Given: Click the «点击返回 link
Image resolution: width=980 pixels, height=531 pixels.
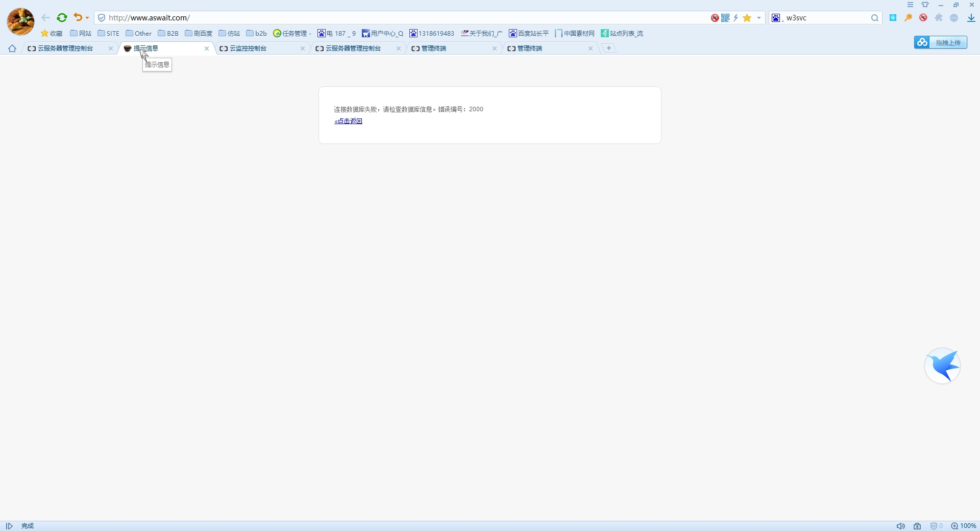Looking at the screenshot, I should [x=348, y=121].
